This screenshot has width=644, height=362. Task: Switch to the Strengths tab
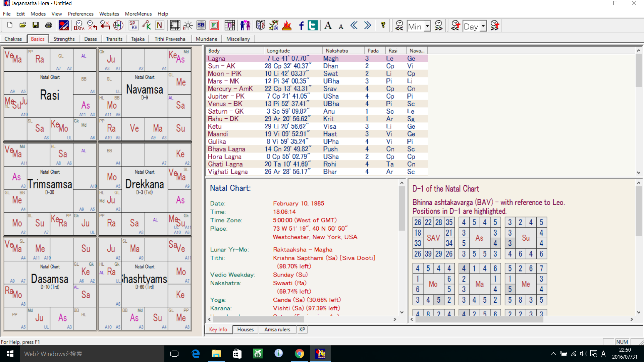64,39
